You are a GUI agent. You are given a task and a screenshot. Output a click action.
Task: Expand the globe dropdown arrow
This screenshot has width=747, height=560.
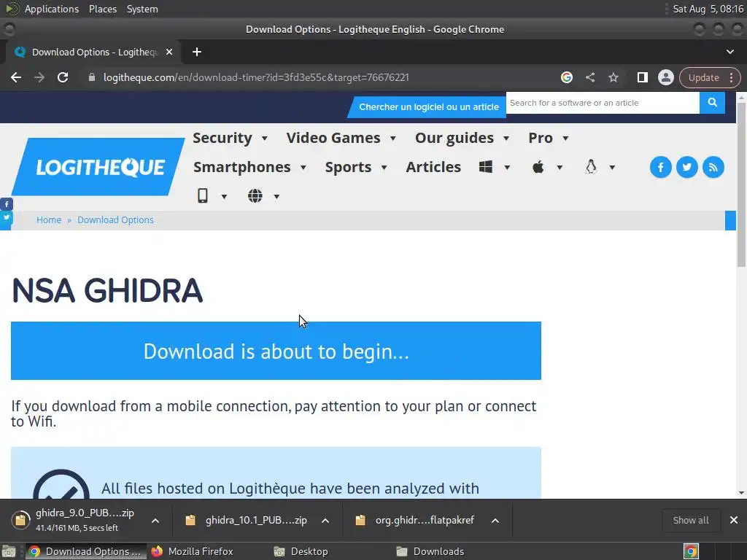pyautogui.click(x=276, y=197)
